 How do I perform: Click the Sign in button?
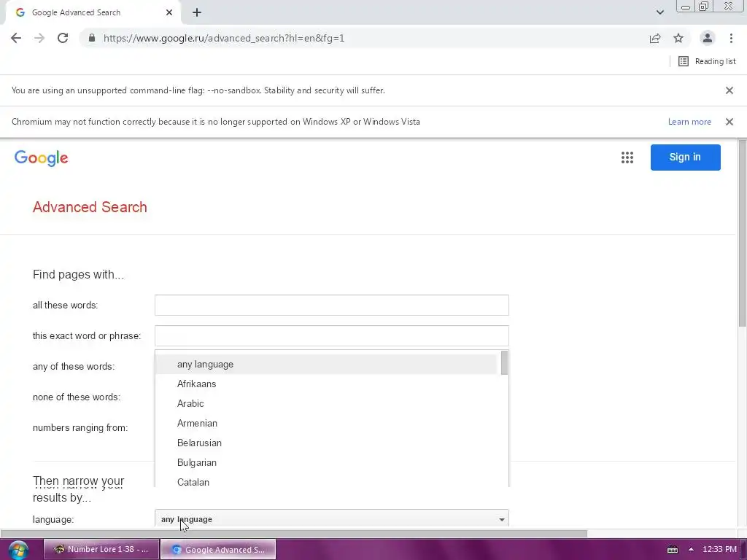tap(685, 157)
